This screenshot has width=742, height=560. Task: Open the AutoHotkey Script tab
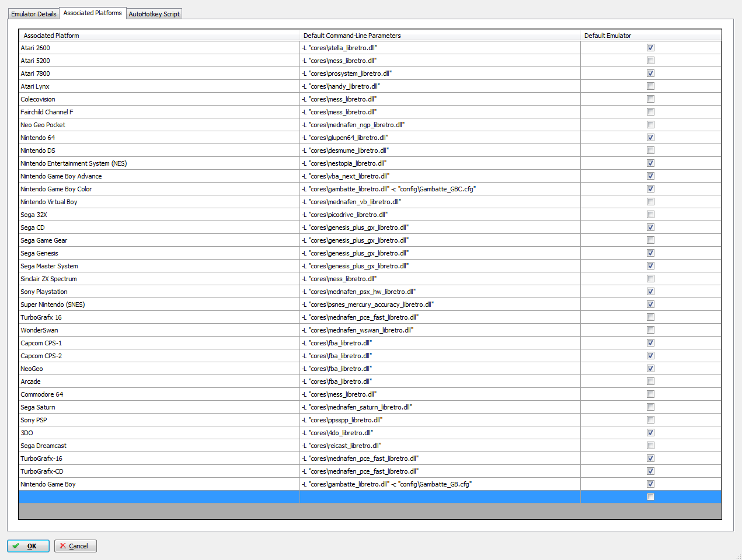tap(154, 14)
